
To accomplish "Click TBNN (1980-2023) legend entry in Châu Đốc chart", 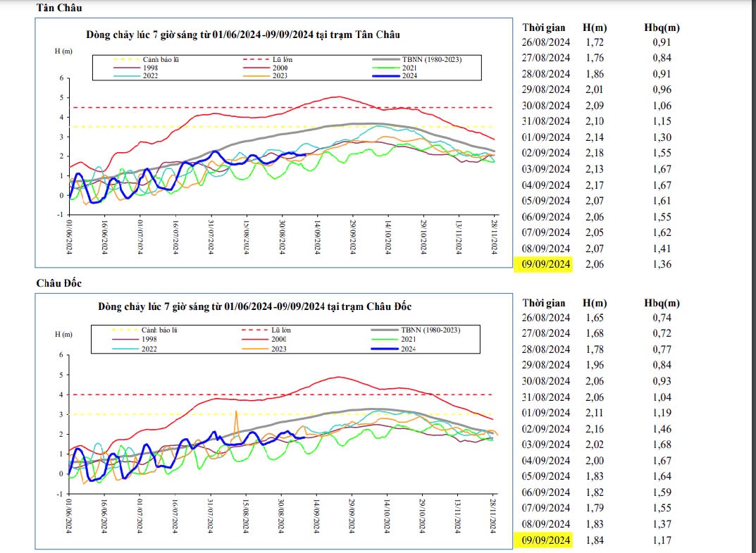I will point(430,330).
